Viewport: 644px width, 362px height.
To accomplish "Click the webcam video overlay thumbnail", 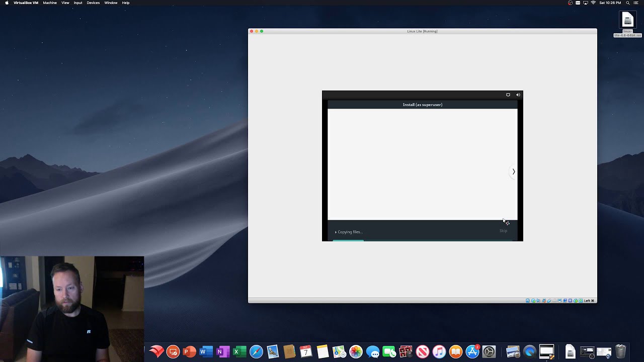I will pos(72,309).
